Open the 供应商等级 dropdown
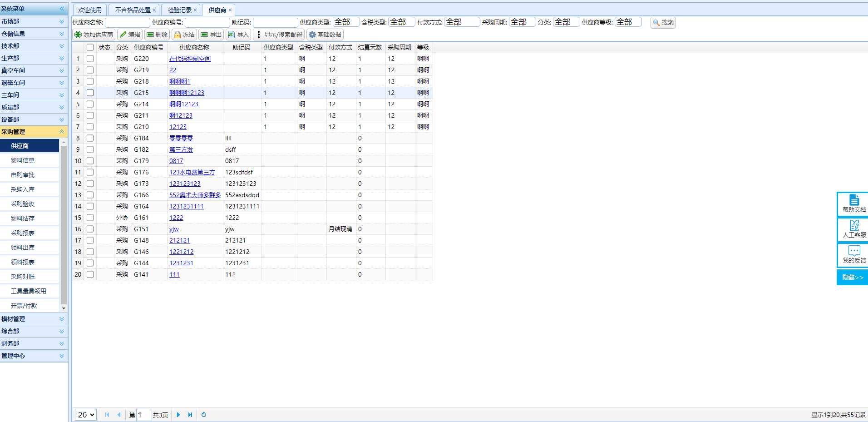Image resolution: width=868 pixels, height=422 pixels. (628, 22)
